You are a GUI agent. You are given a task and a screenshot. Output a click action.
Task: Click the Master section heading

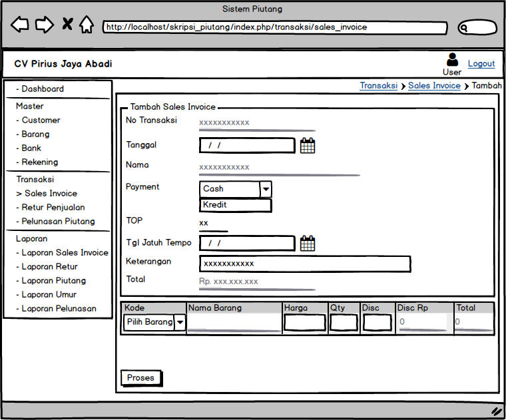click(30, 106)
